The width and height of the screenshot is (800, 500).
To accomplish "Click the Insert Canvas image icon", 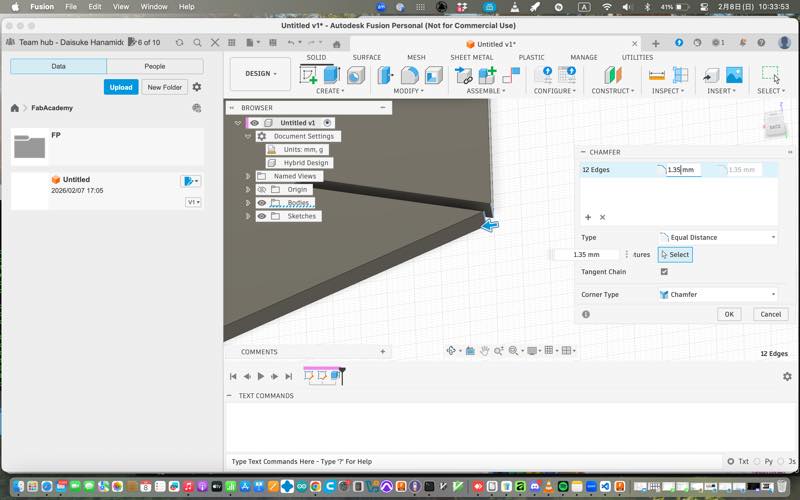I will (734, 75).
